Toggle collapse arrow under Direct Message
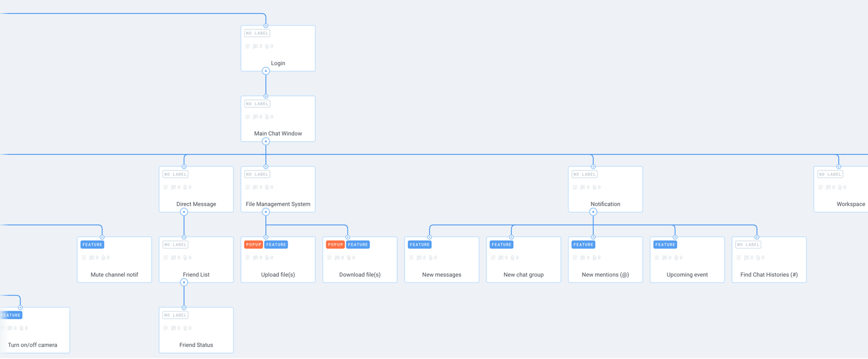This screenshot has width=868, height=359. (x=184, y=212)
